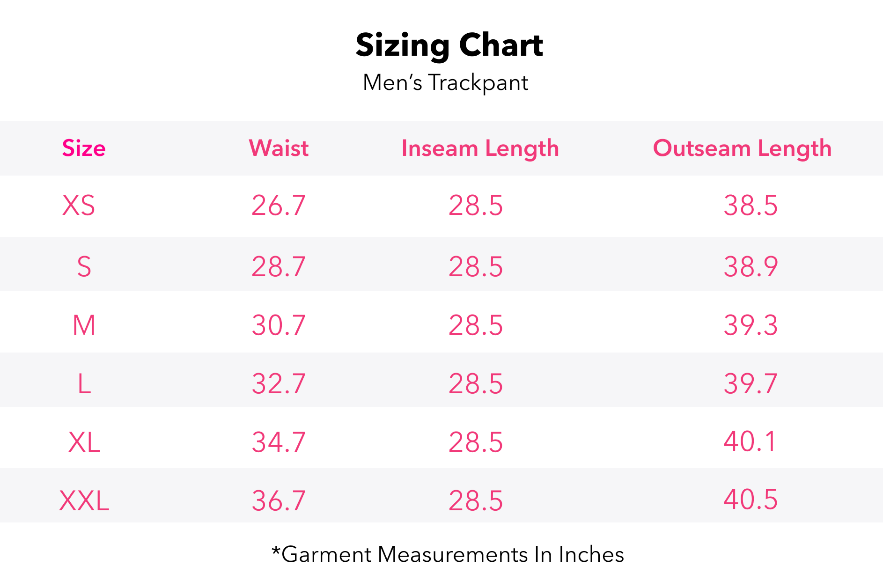Click the 36.7 waist value
This screenshot has width=883, height=588.
point(279,501)
